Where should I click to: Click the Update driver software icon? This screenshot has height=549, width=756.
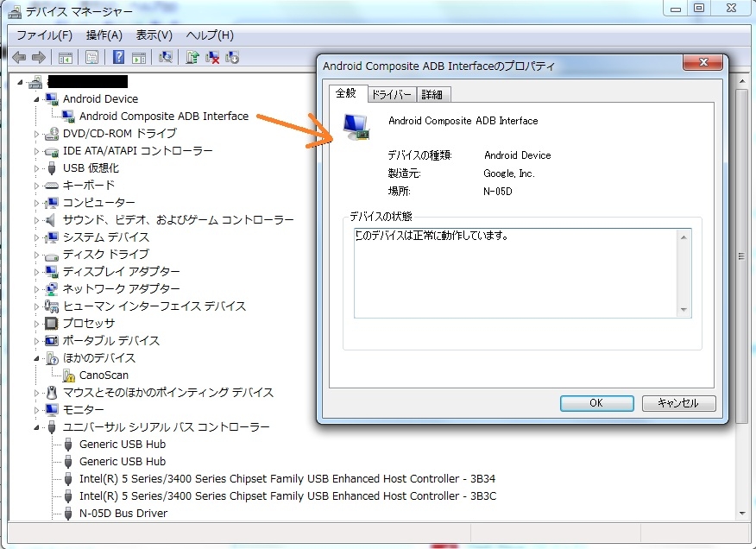[192, 58]
